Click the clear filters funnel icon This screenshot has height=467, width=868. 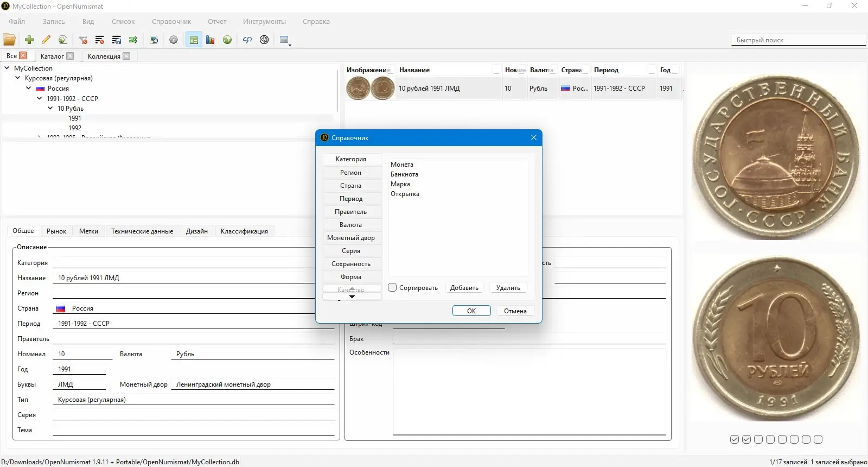(x=83, y=40)
